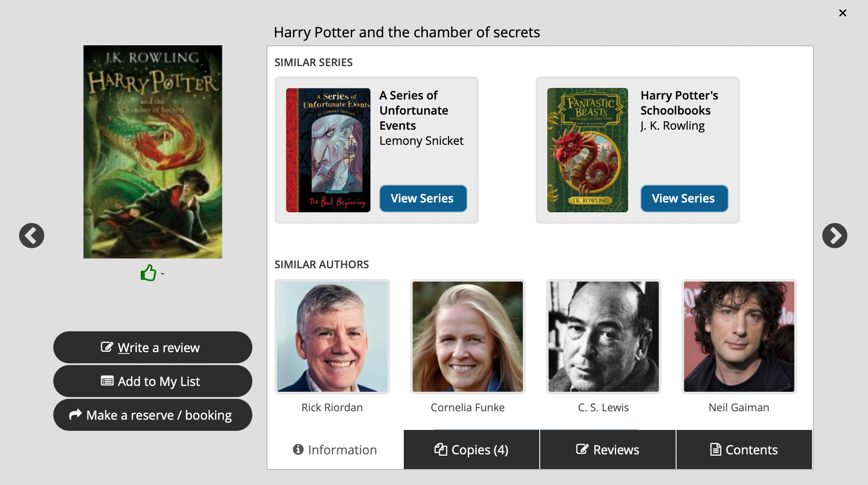This screenshot has width=868, height=485.
Task: Click the Bad Beginning book cover
Action: 328,150
